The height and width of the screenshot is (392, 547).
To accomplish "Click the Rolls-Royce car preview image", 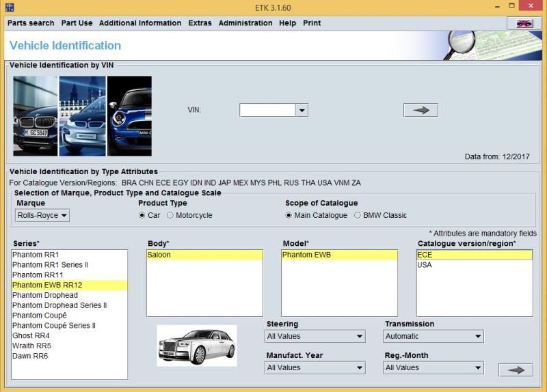I will (197, 345).
